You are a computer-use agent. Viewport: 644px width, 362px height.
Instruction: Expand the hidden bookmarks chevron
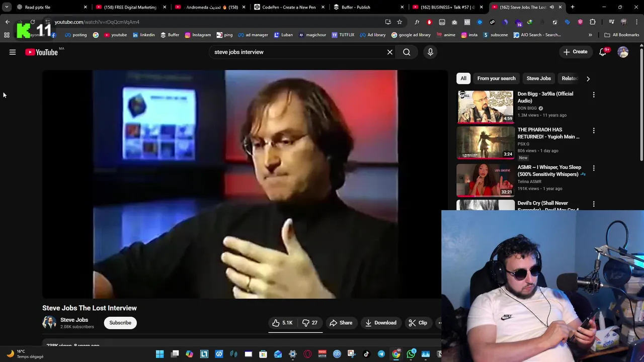pos(590,35)
